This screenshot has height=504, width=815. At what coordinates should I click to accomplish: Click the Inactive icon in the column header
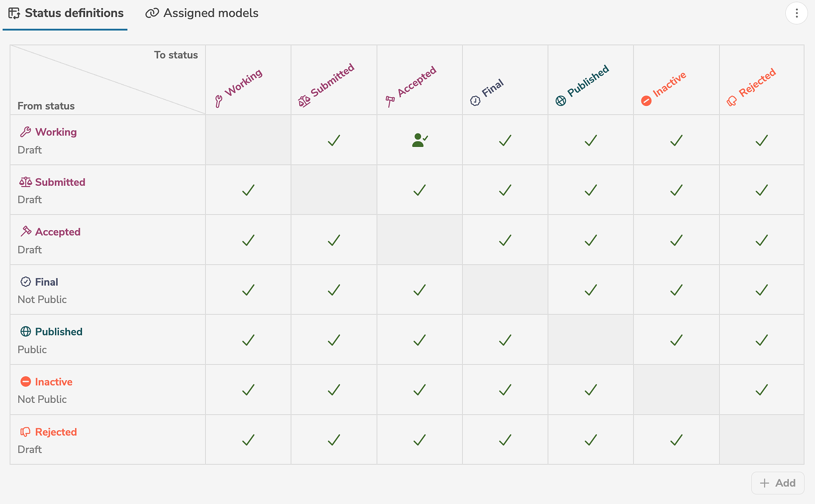[x=646, y=100]
